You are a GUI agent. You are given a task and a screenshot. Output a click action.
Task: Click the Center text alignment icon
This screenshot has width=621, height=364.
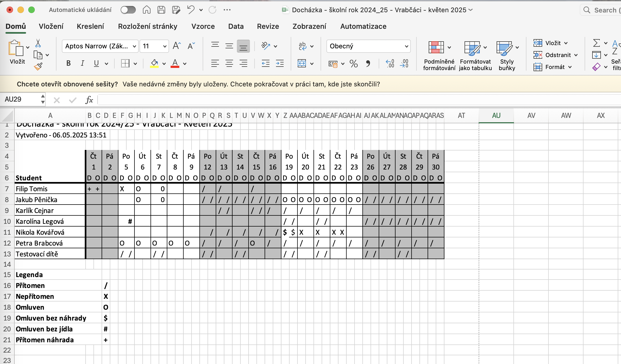click(229, 64)
